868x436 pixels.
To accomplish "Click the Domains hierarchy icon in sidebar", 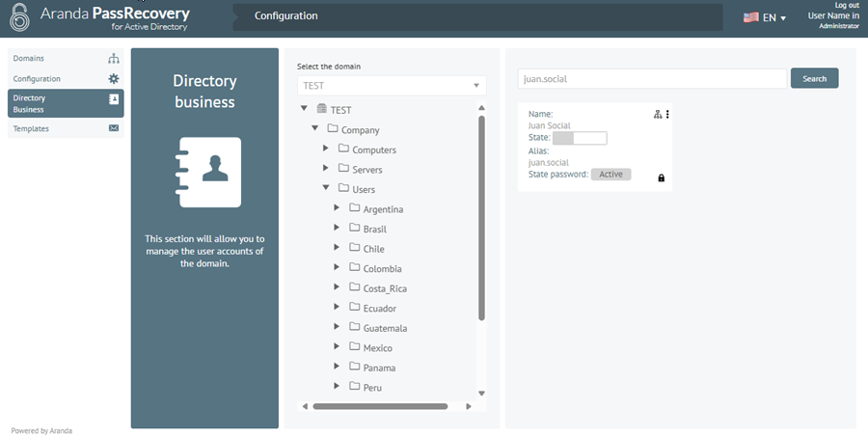I will point(114,58).
